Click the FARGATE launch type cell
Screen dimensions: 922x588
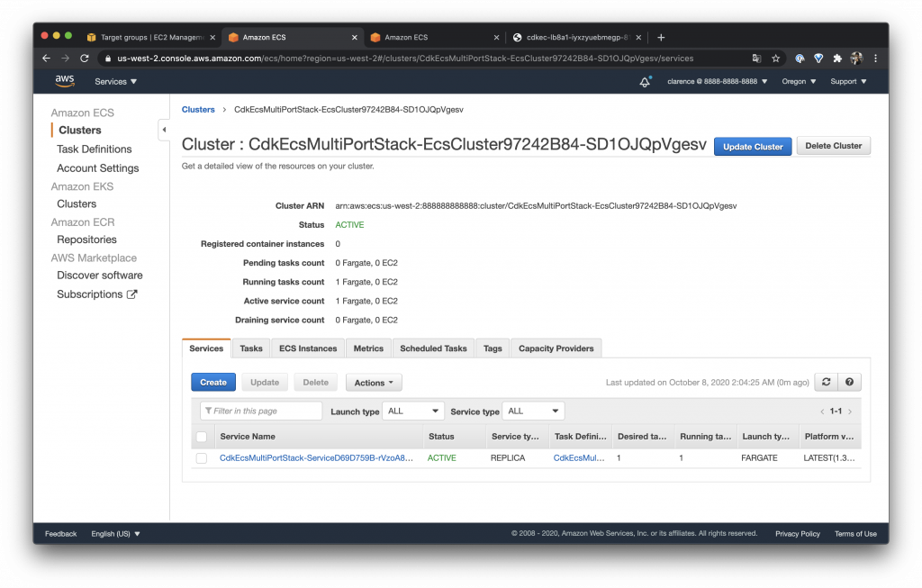coord(759,458)
